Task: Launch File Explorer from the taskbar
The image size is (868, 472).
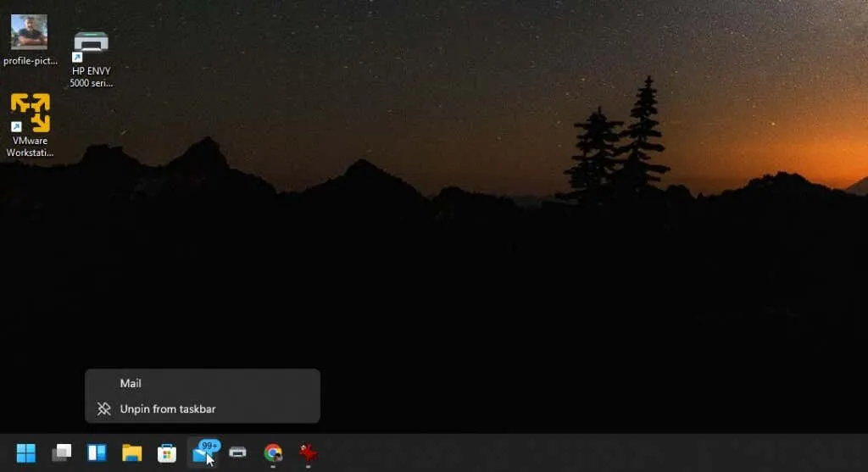Action: coord(131,453)
